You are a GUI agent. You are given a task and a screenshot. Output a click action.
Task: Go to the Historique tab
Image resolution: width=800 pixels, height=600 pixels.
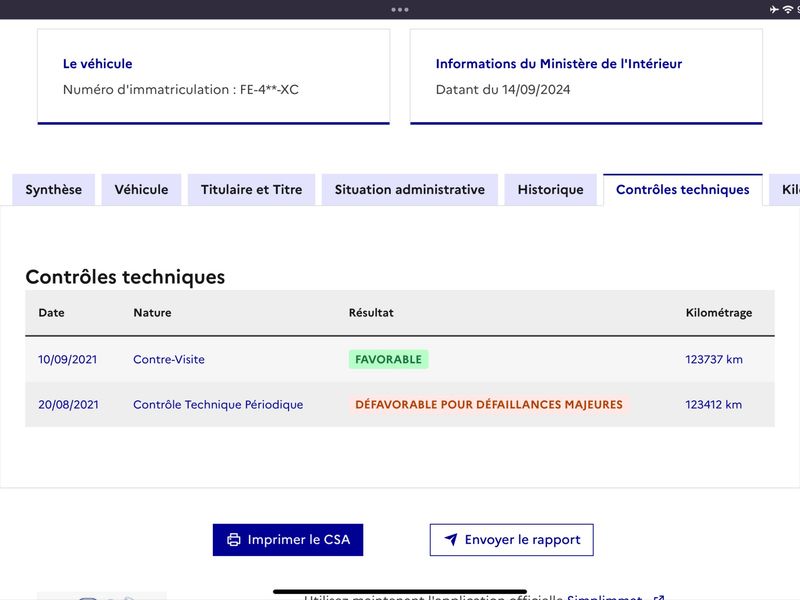click(x=551, y=190)
